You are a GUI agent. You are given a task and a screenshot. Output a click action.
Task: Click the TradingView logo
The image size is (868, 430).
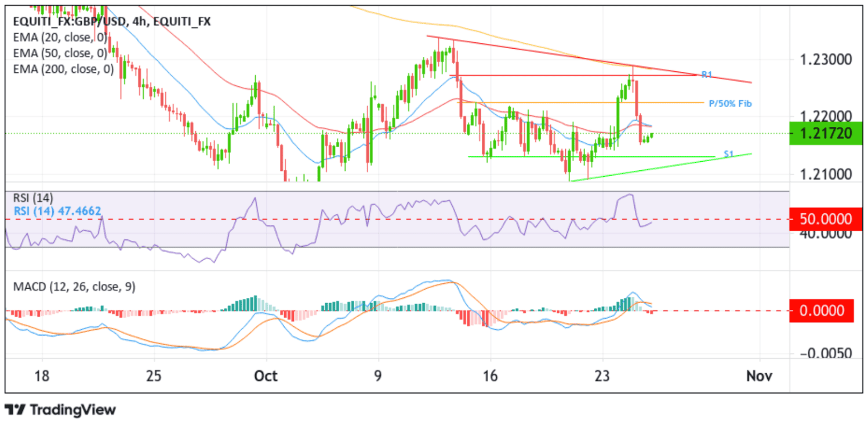[60, 410]
